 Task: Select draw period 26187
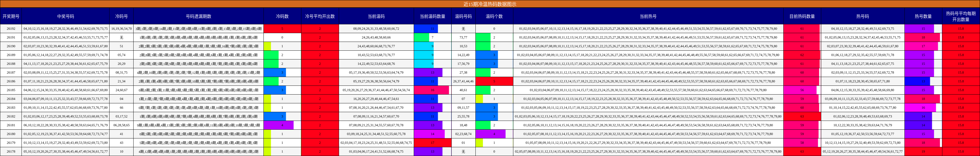coord(11,72)
